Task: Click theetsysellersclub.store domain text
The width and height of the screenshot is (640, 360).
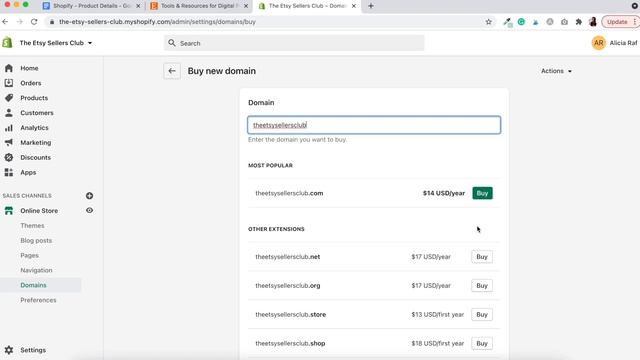Action: click(x=291, y=315)
